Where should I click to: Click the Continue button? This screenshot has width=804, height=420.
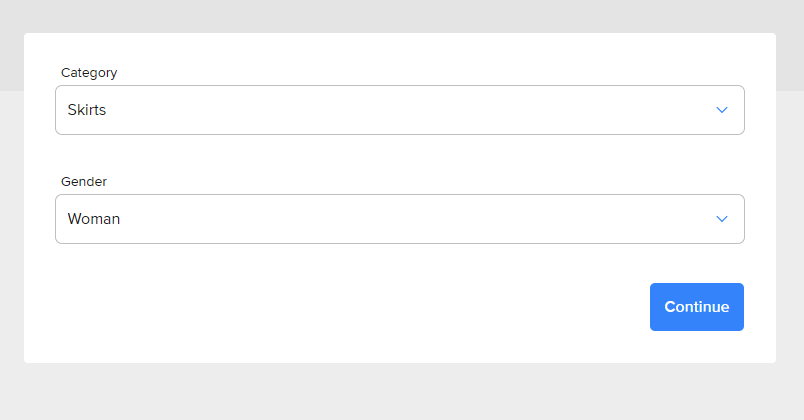pos(697,307)
